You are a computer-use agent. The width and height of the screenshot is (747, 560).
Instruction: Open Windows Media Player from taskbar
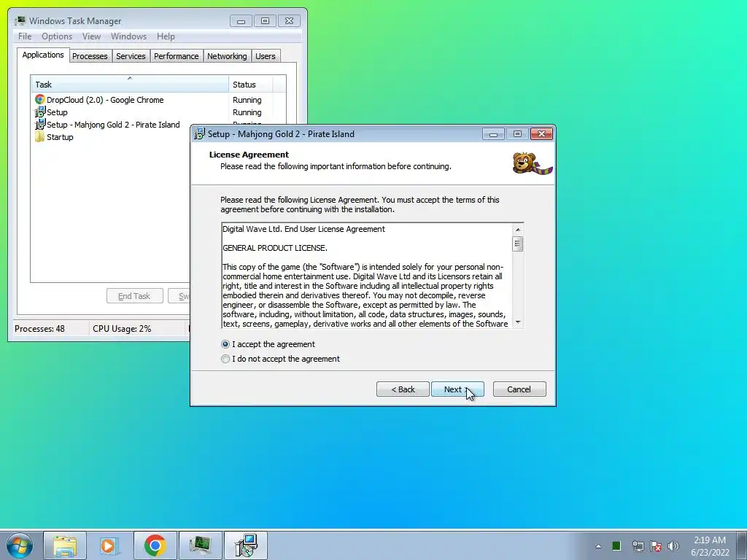(109, 545)
